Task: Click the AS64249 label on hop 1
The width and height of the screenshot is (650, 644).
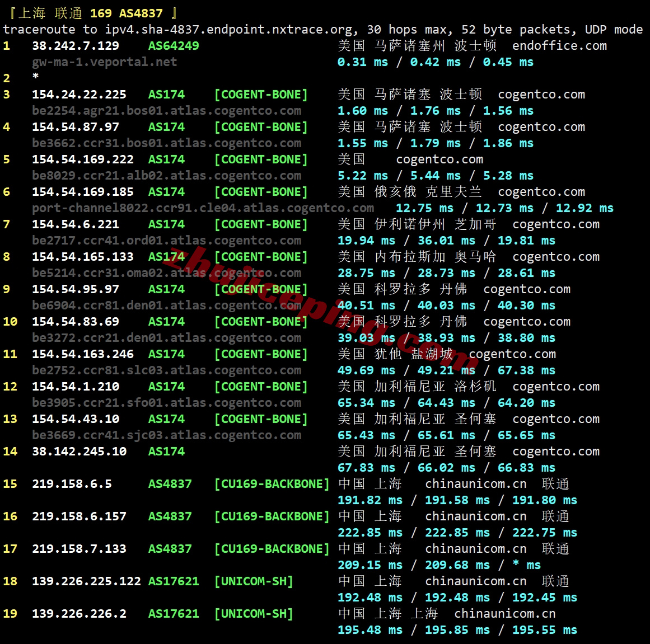Action: click(x=174, y=46)
